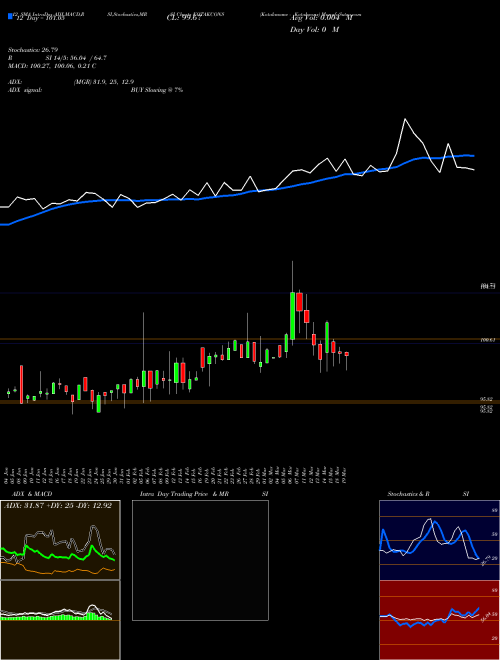Click the long-wick green candle near early February
Viewport: 500px width, 660px height.
point(144,379)
